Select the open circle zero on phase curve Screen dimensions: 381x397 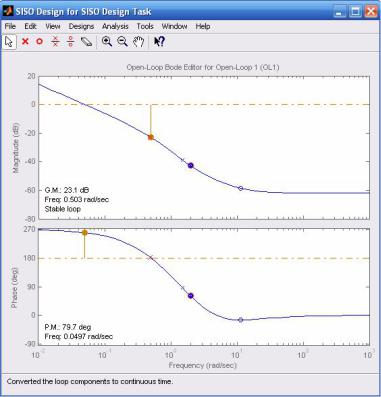click(x=241, y=320)
